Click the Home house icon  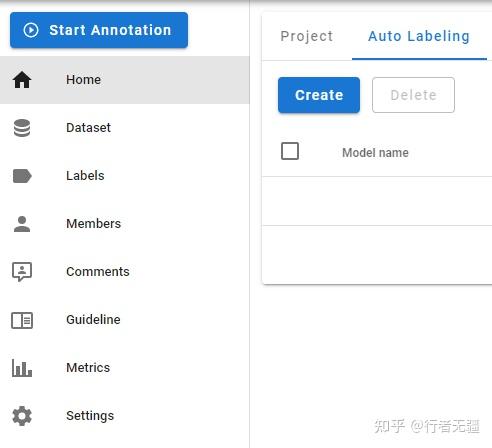[x=22, y=80]
